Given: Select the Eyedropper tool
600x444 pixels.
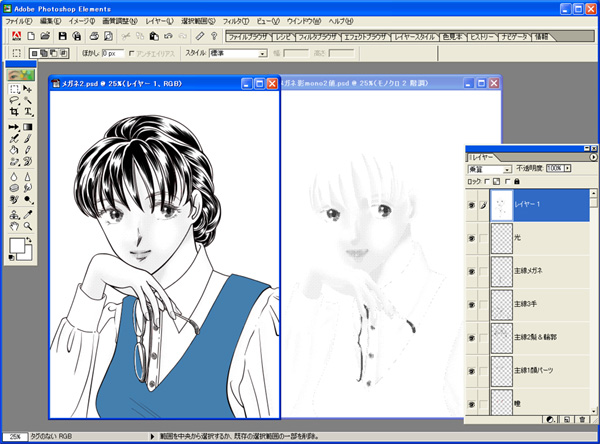Looking at the screenshot, I should point(28,215).
